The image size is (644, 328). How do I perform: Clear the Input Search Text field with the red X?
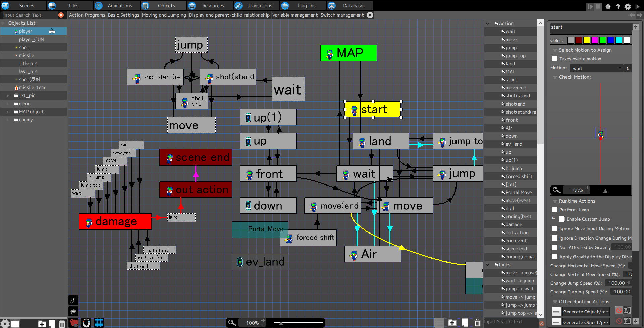[x=61, y=15]
